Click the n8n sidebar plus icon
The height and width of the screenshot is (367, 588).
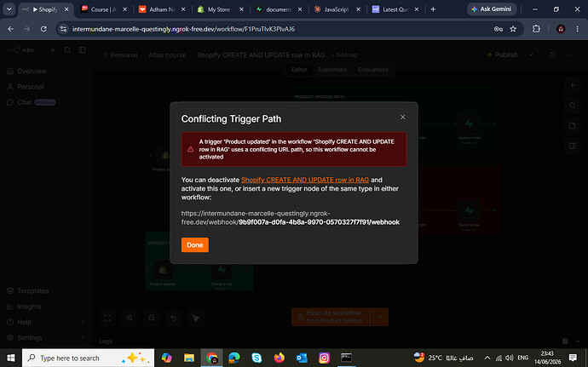click(53, 50)
